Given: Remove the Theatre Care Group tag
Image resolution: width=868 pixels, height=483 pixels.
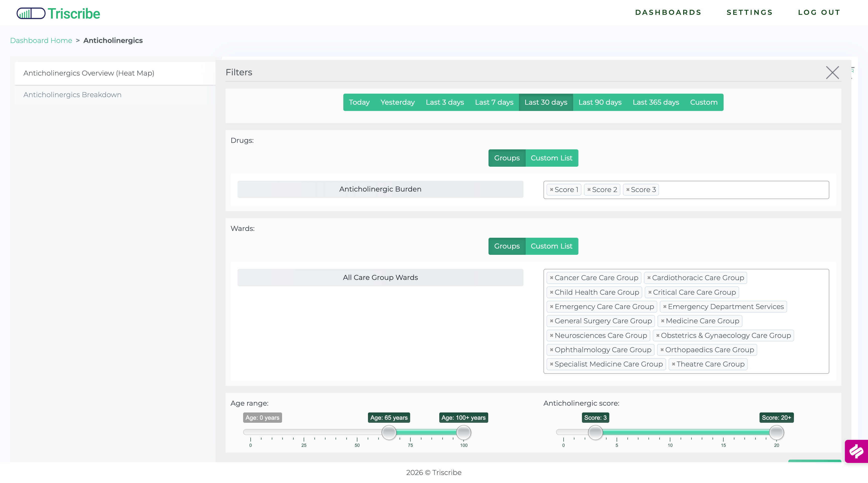Looking at the screenshot, I should (673, 364).
